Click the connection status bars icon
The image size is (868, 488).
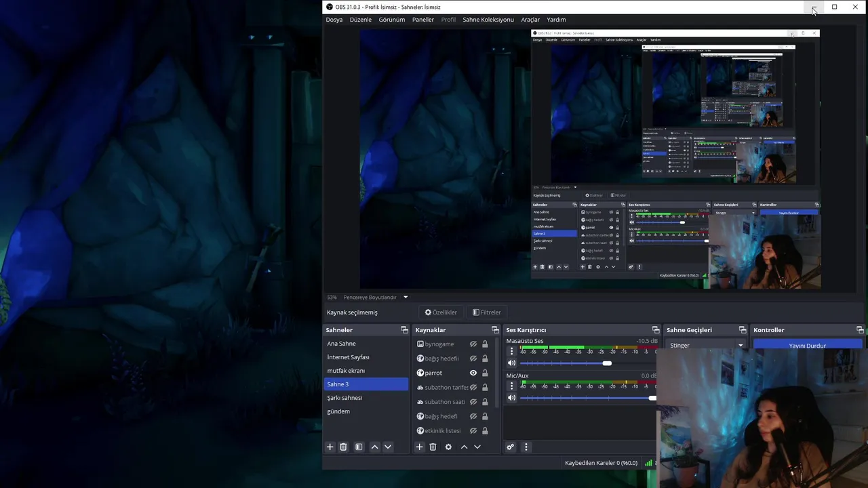click(x=649, y=463)
